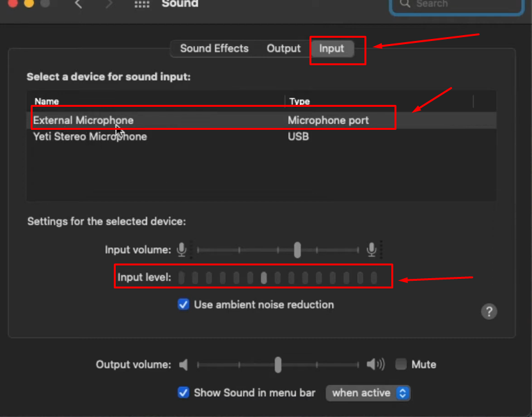532x417 pixels.
Task: Click the loud output speaker icon
Action: 375,365
